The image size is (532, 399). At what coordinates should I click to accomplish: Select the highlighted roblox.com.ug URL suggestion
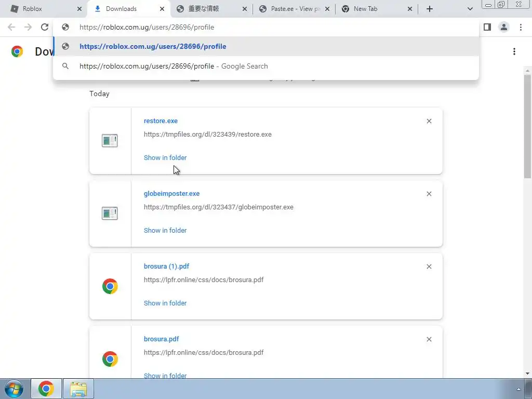point(266,46)
